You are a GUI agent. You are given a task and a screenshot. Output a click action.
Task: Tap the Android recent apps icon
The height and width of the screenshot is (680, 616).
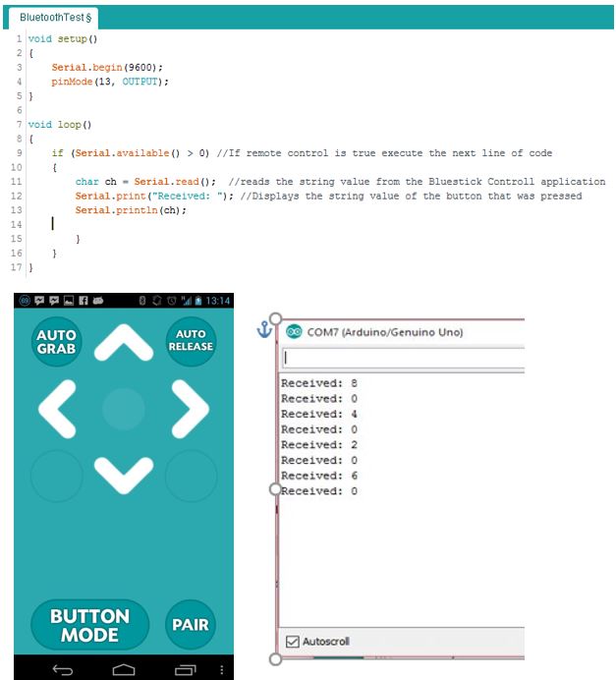186,670
